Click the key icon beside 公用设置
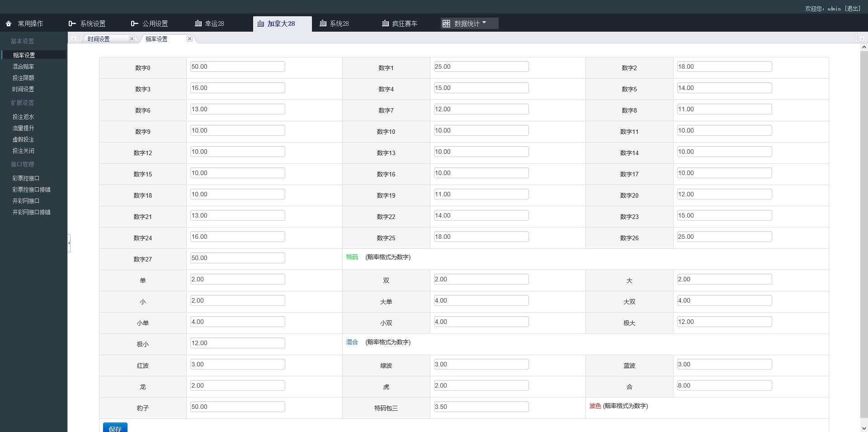The width and height of the screenshot is (868, 432). click(x=134, y=24)
